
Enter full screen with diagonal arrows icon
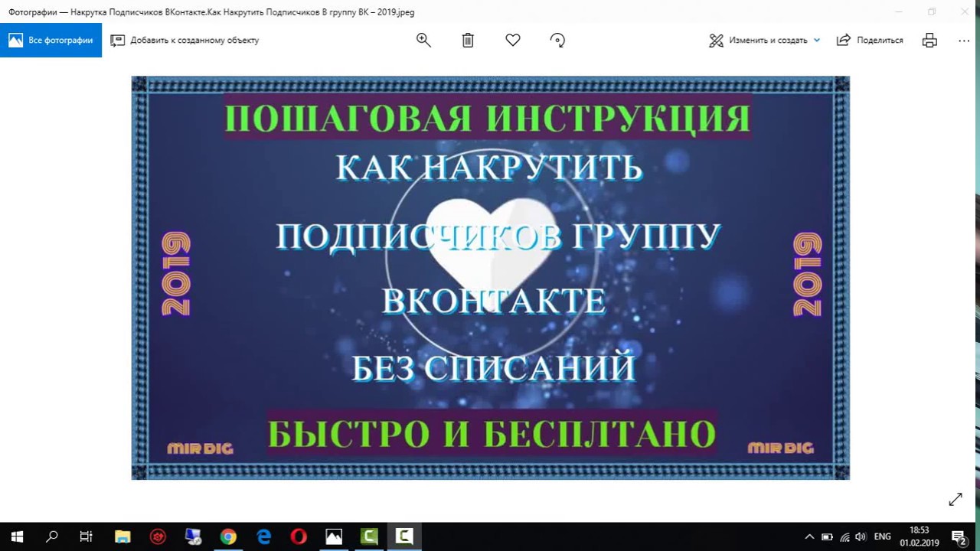click(x=955, y=500)
